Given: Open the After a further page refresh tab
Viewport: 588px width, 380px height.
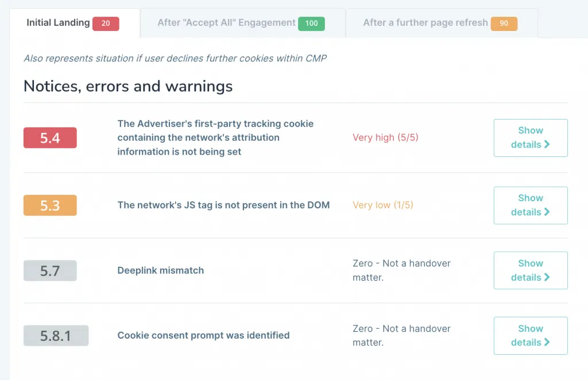Looking at the screenshot, I should 425,23.
